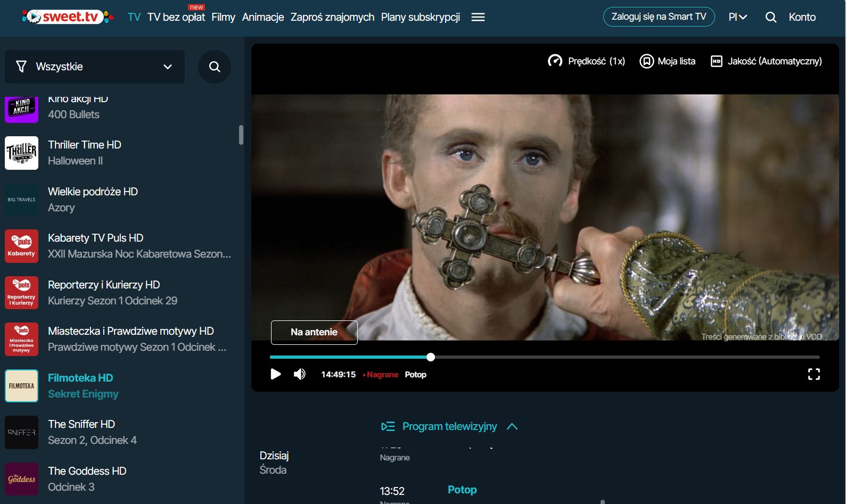This screenshot has width=846, height=504.
Task: Click the playback speed gauge icon
Action: pyautogui.click(x=555, y=61)
